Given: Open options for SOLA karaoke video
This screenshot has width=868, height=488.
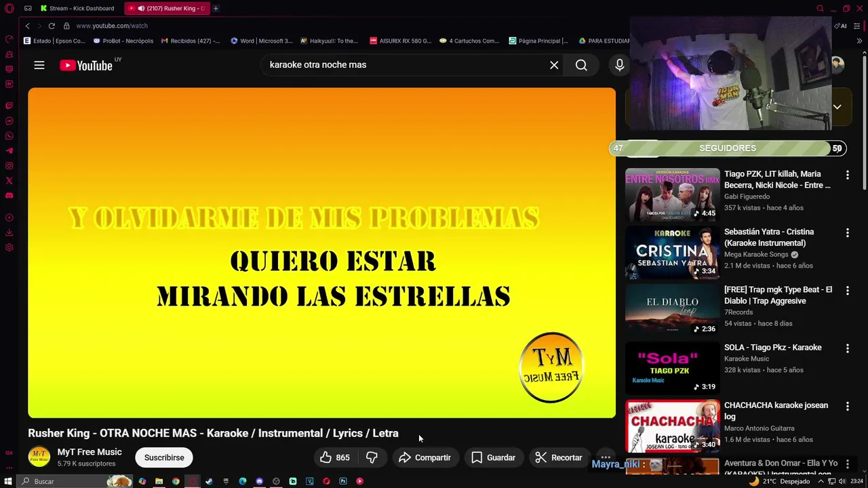Looking at the screenshot, I should (x=847, y=348).
